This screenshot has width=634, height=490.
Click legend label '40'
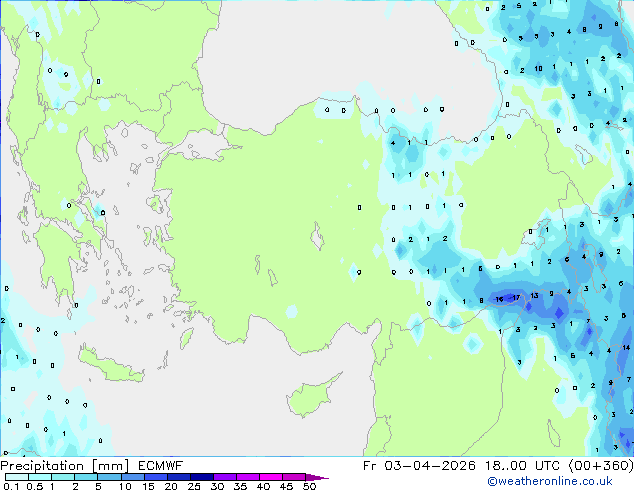(x=263, y=486)
